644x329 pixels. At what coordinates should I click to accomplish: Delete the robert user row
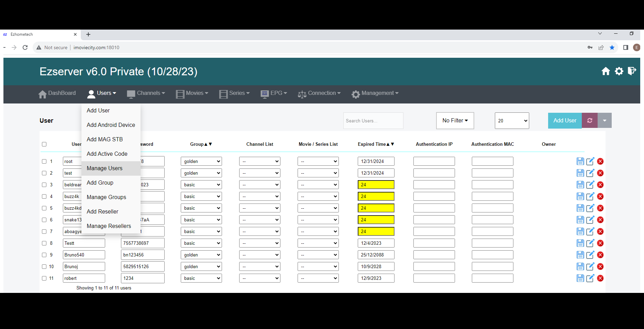pyautogui.click(x=600, y=278)
